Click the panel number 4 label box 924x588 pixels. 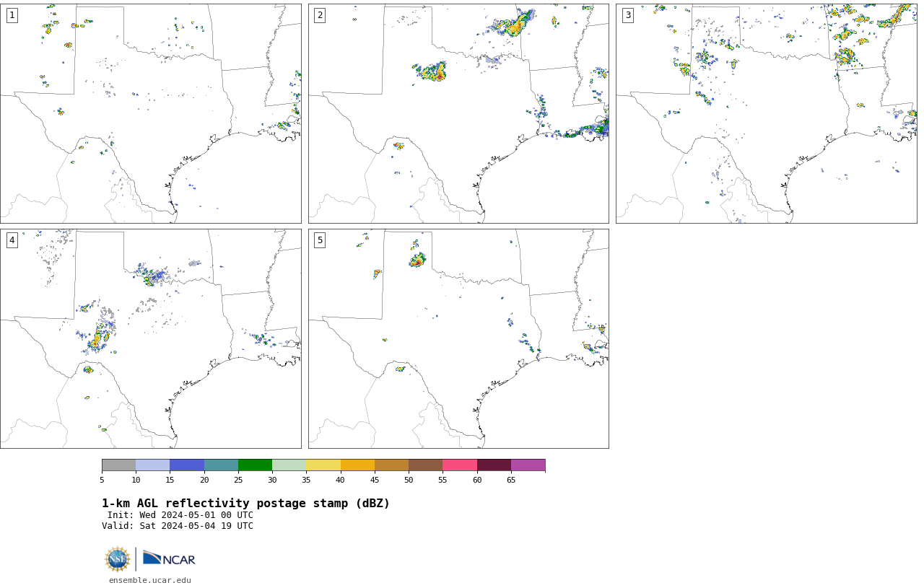click(x=12, y=240)
